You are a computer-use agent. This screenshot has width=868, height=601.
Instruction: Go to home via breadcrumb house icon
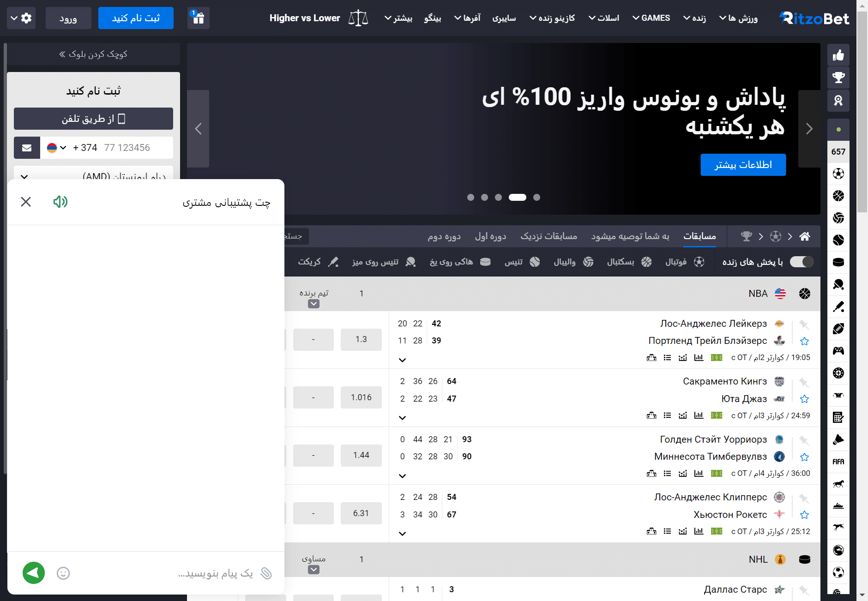(x=805, y=236)
